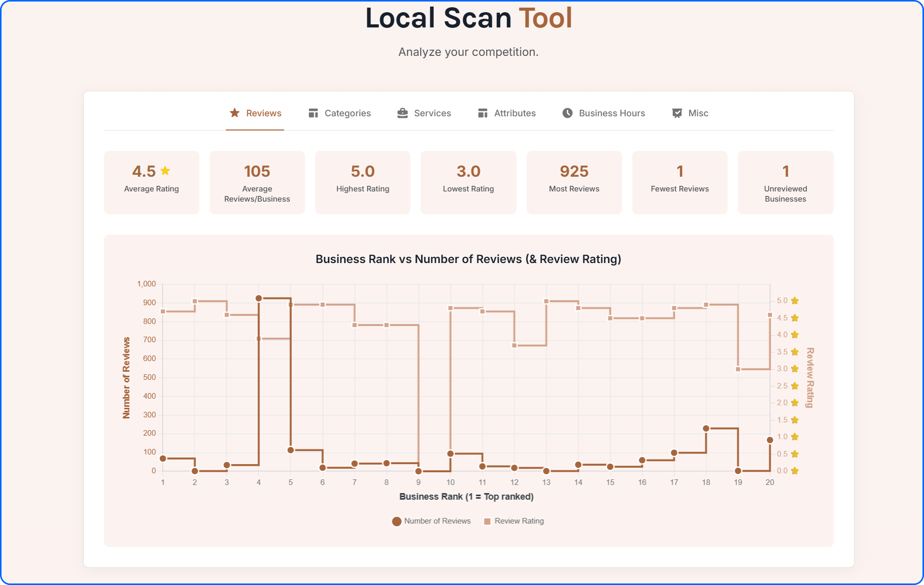Click the Attributes tab layout icon
Screen dimensions: 924x585
[483, 113]
